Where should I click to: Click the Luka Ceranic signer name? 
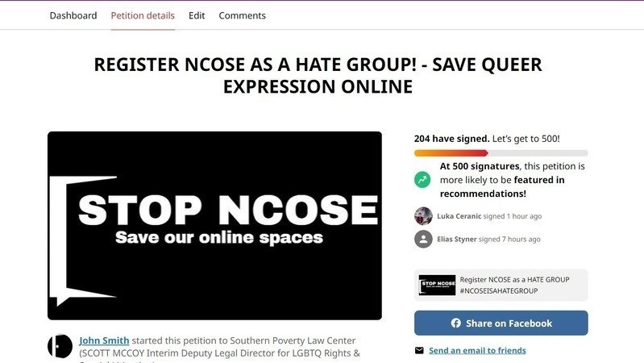point(459,216)
